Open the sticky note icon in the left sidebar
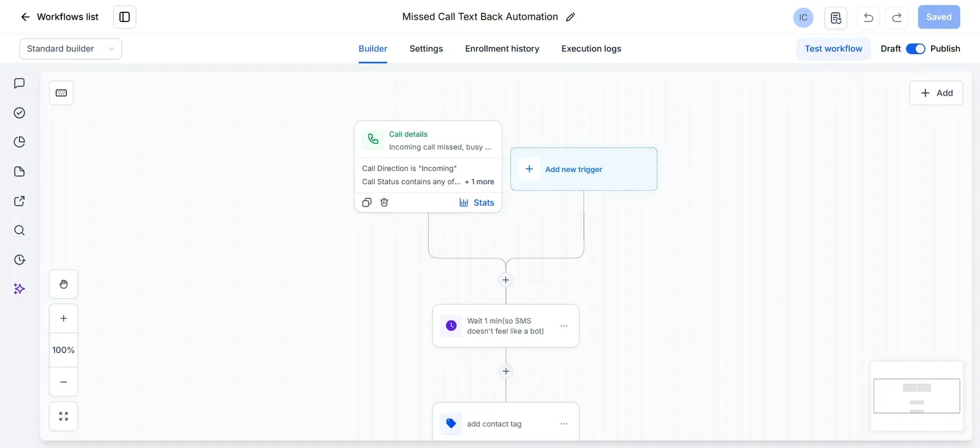Image resolution: width=980 pixels, height=448 pixels. pos(20,171)
